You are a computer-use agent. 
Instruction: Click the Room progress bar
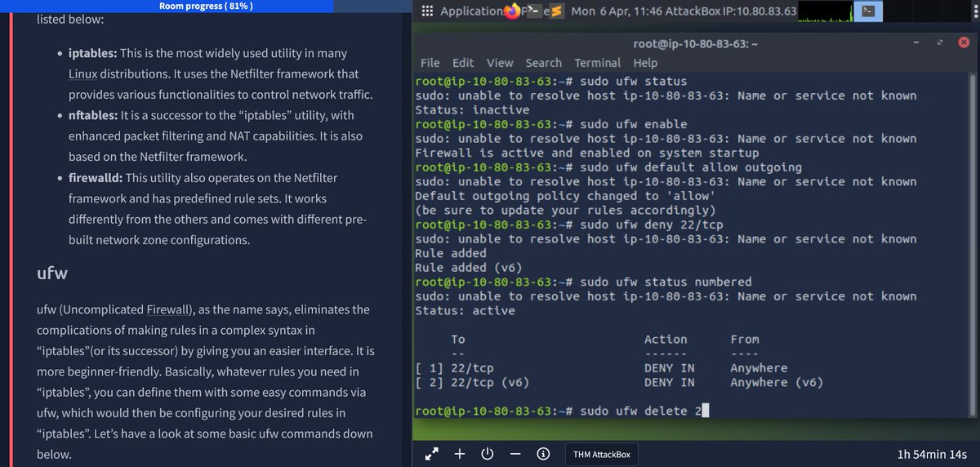(204, 6)
